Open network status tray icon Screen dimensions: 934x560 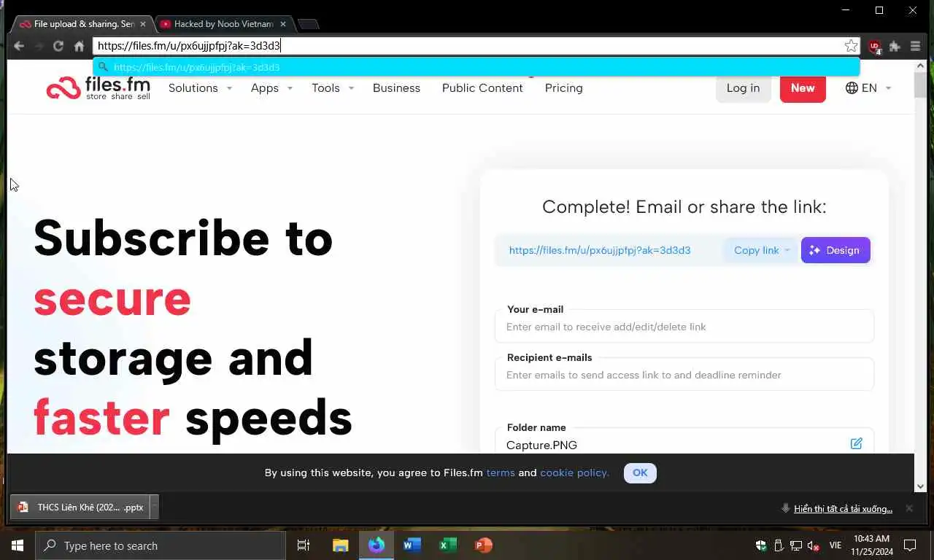click(796, 545)
